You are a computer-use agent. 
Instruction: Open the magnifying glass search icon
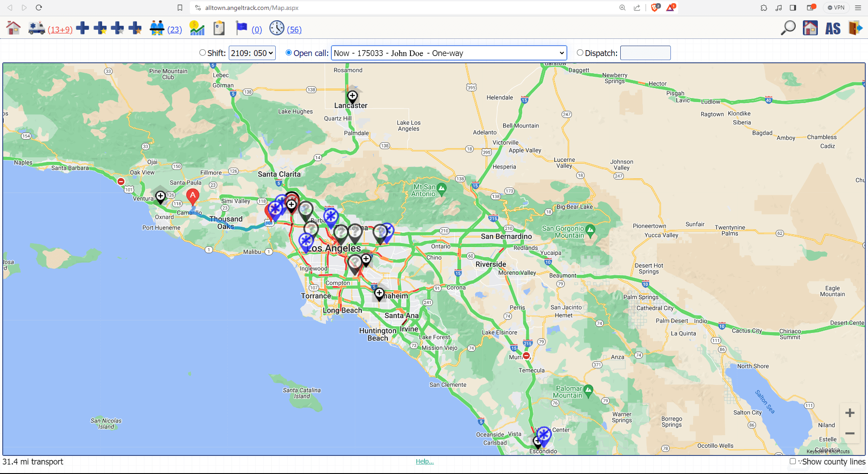pos(788,28)
